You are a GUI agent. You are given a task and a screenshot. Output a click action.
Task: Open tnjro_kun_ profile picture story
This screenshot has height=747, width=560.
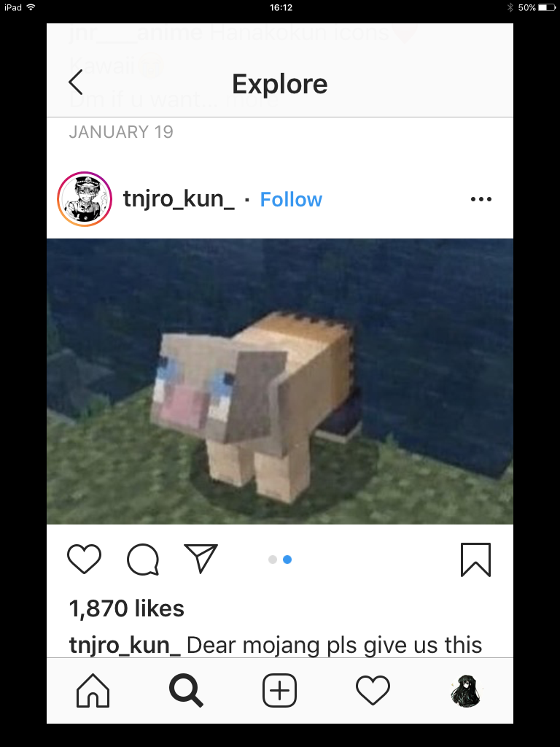[85, 199]
